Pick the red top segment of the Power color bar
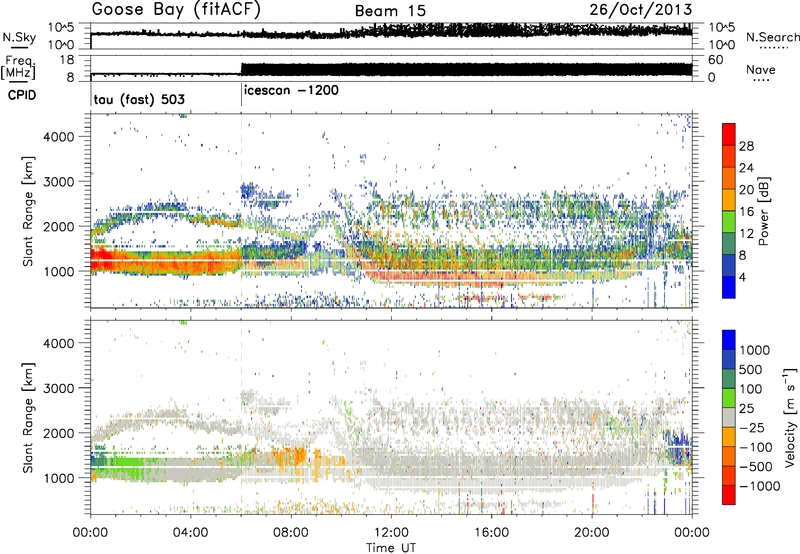This screenshot has width=800, height=554. 729,134
